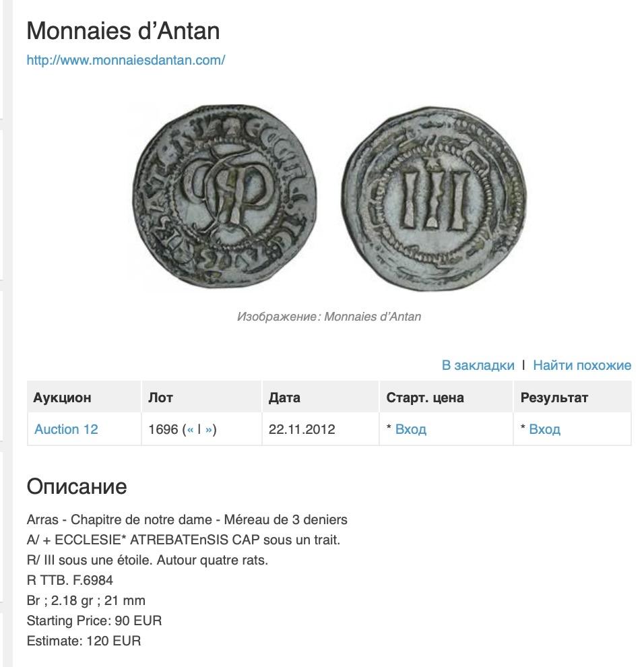Click the date cell 22.11.2012
The width and height of the screenshot is (644, 667).
point(301,429)
